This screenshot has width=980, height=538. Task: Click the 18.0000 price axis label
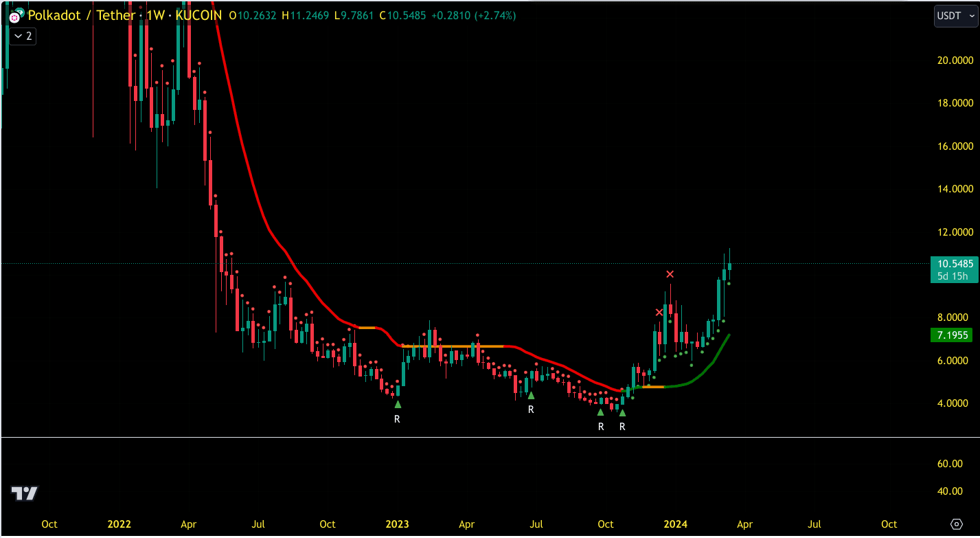[955, 103]
